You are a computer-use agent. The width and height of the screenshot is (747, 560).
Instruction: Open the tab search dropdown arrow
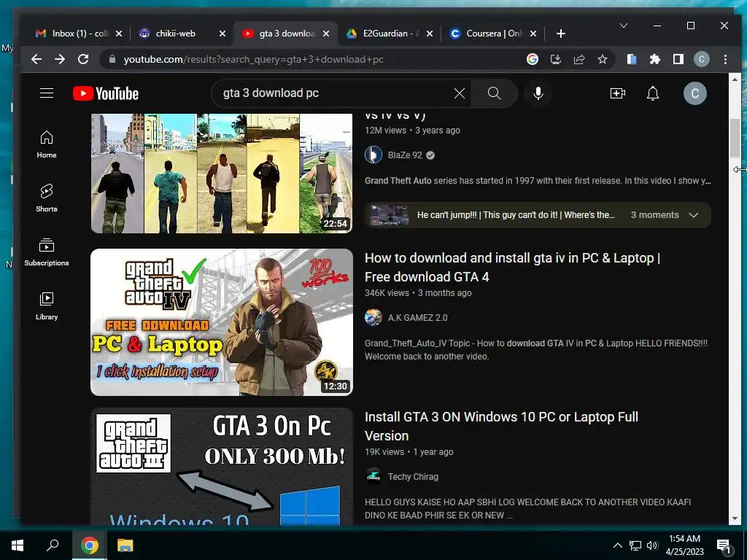pyautogui.click(x=623, y=26)
